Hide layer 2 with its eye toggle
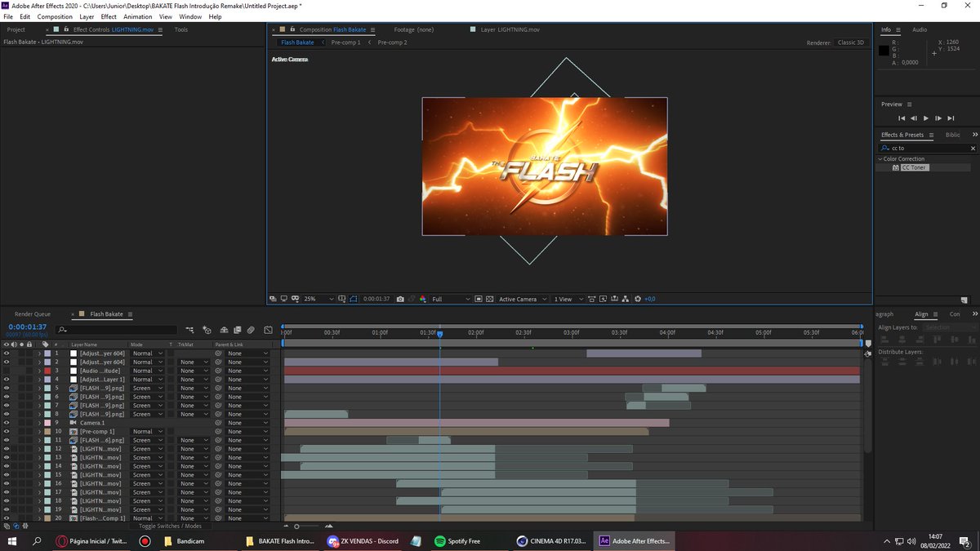This screenshot has width=980, height=551. click(x=7, y=362)
